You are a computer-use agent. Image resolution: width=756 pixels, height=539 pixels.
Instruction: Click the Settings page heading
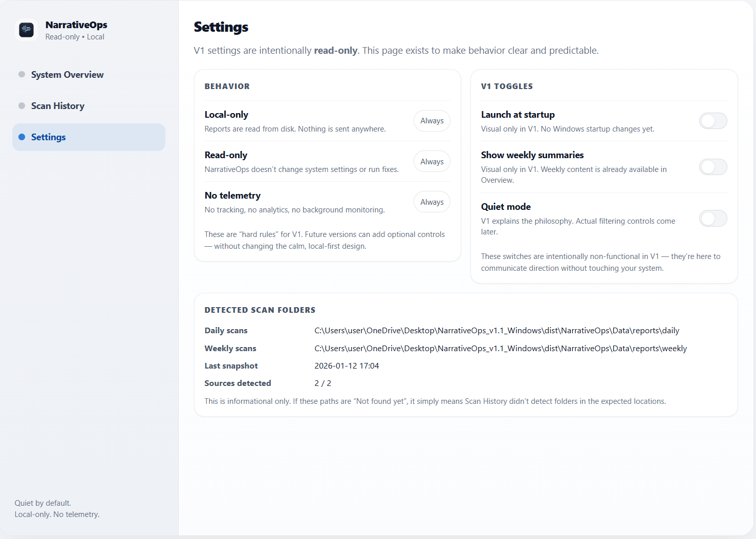point(221,27)
